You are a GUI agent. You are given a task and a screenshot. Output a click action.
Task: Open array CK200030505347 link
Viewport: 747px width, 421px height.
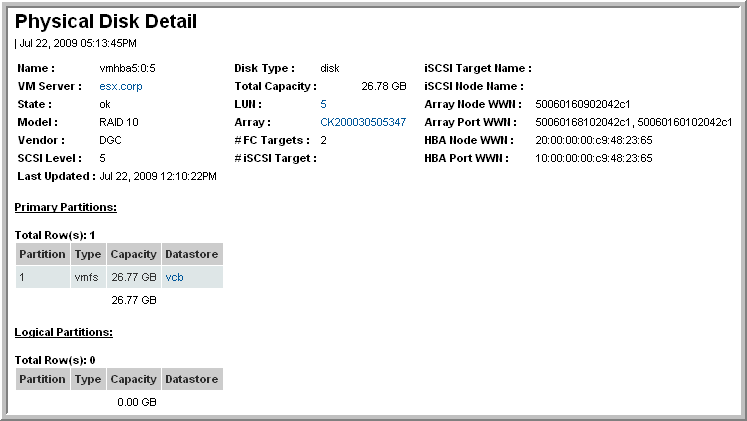(362, 122)
